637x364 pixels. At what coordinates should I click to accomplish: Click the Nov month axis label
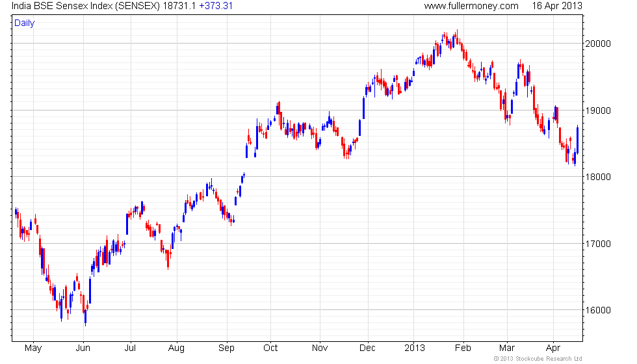pyautogui.click(x=320, y=348)
